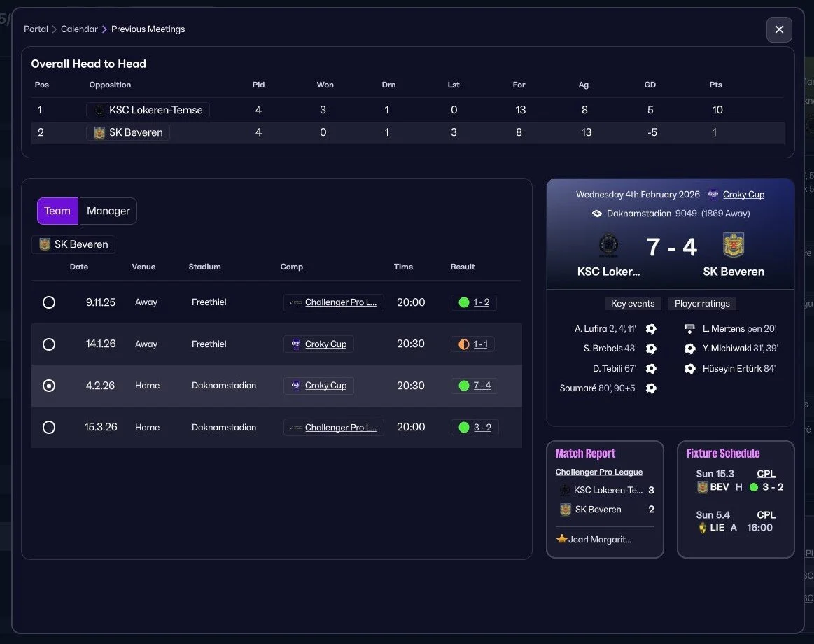The image size is (814, 644).
Task: Click the green win indicator on 7-4 result
Action: [464, 386]
